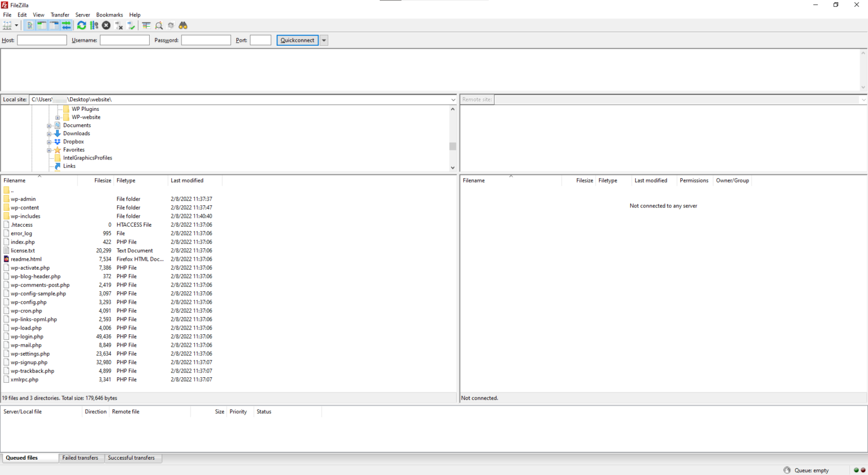This screenshot has height=475, width=868.
Task: Click the binoculars file search icon
Action: (x=183, y=25)
